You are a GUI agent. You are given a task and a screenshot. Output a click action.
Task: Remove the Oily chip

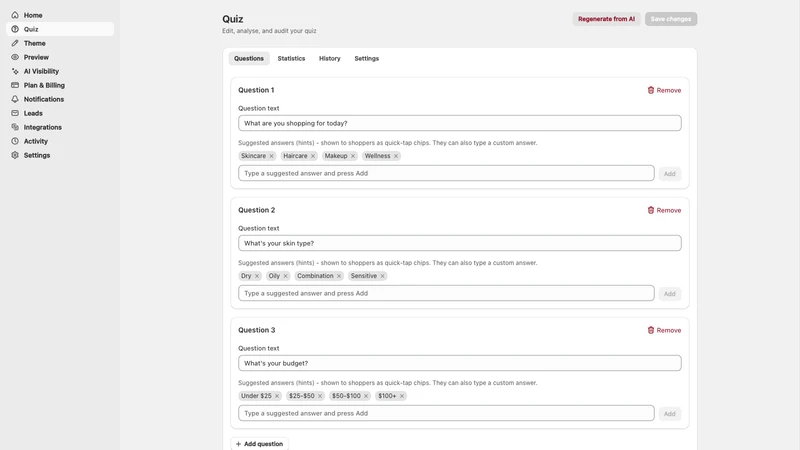click(285, 276)
